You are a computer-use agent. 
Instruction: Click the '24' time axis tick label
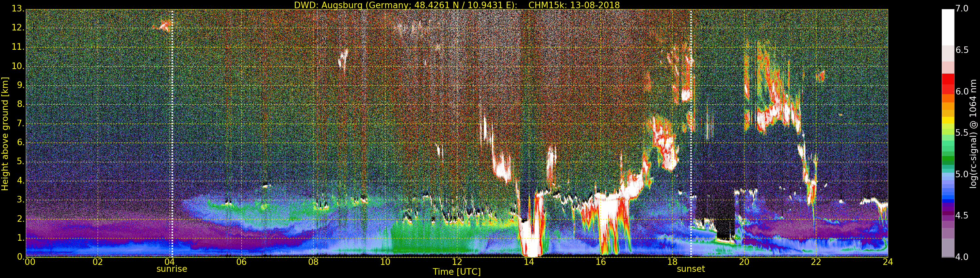(888, 262)
